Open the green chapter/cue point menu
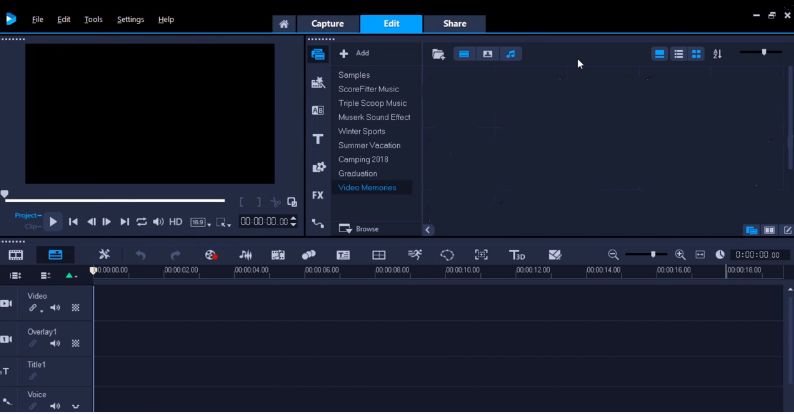 [71, 276]
